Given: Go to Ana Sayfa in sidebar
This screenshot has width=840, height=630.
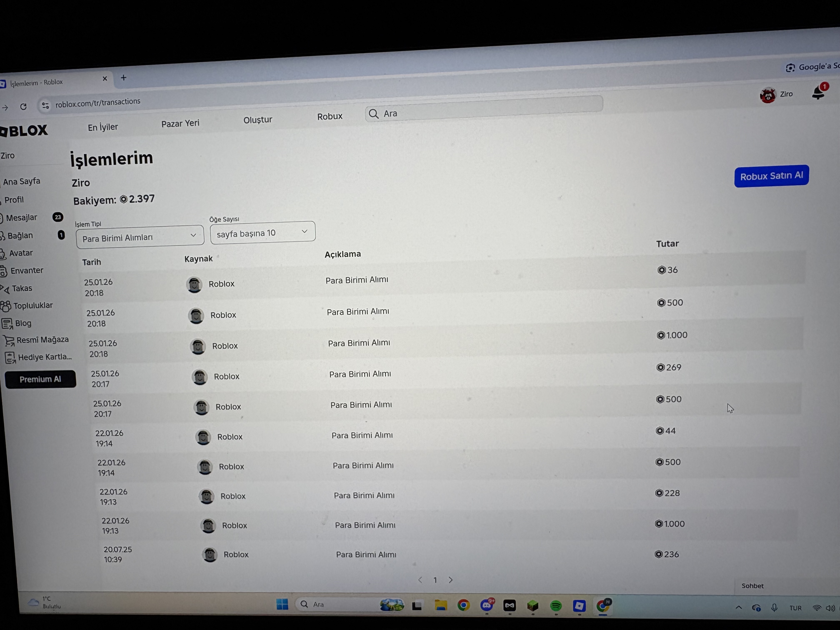Looking at the screenshot, I should click(22, 181).
